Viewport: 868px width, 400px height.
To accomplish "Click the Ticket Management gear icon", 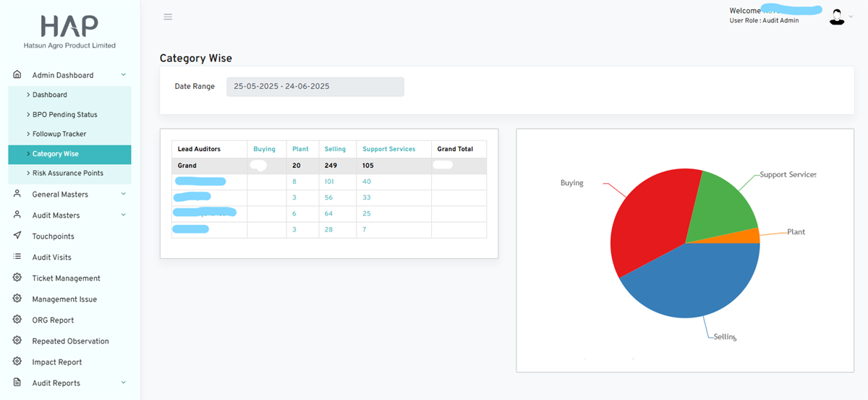I will [x=17, y=278].
